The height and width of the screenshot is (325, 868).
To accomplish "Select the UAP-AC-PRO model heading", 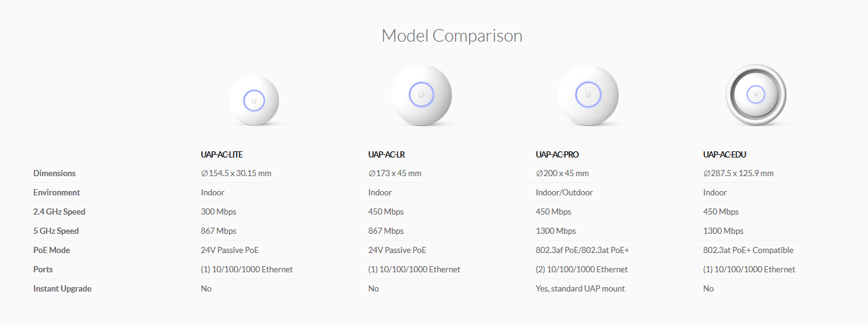I will tap(557, 154).
